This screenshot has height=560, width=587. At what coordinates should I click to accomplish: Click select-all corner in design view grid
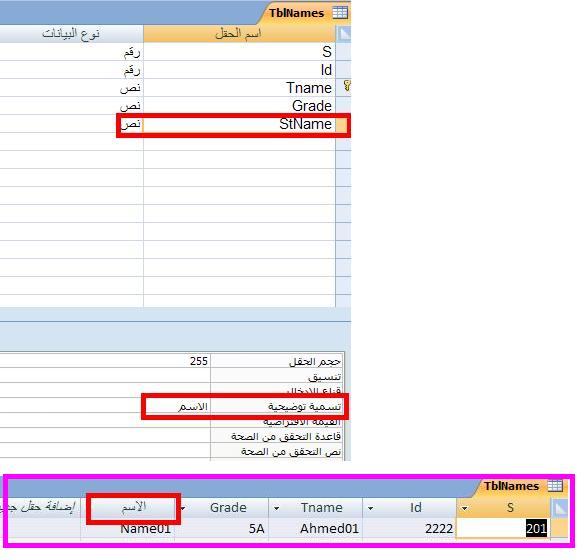[x=344, y=34]
